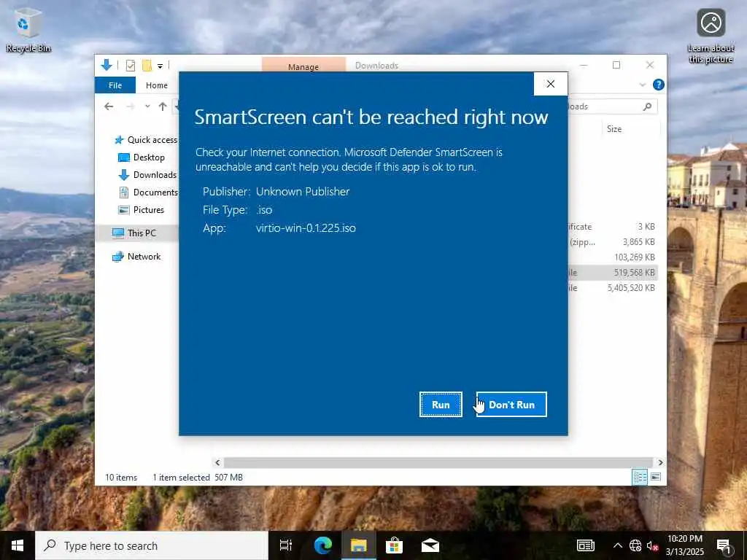The width and height of the screenshot is (747, 560).
Task: Open News and interests taskbar icon
Action: (x=586, y=545)
